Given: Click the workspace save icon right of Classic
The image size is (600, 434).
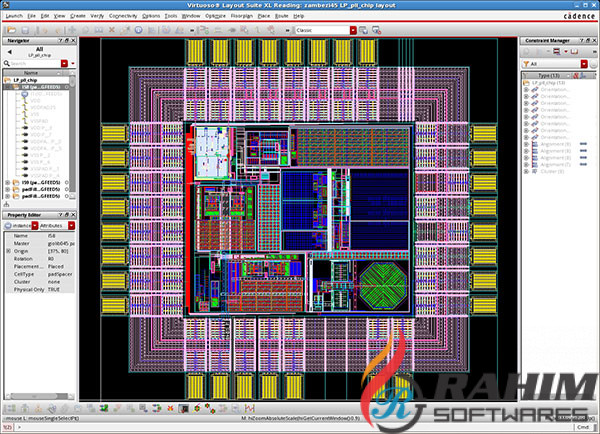Looking at the screenshot, I should tap(363, 30).
